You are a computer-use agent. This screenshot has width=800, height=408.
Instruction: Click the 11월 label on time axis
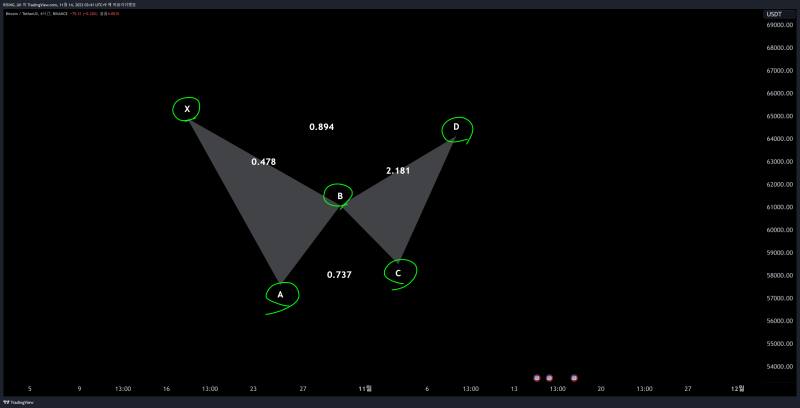point(366,388)
